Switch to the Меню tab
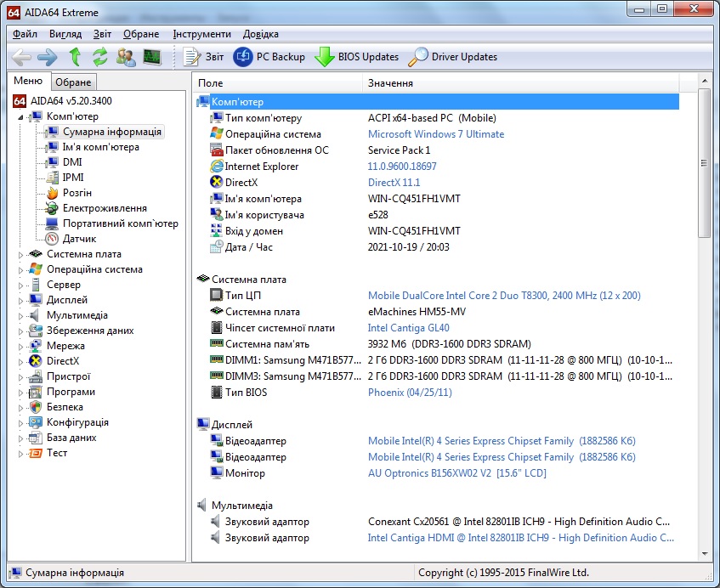The image size is (720, 588). point(28,81)
